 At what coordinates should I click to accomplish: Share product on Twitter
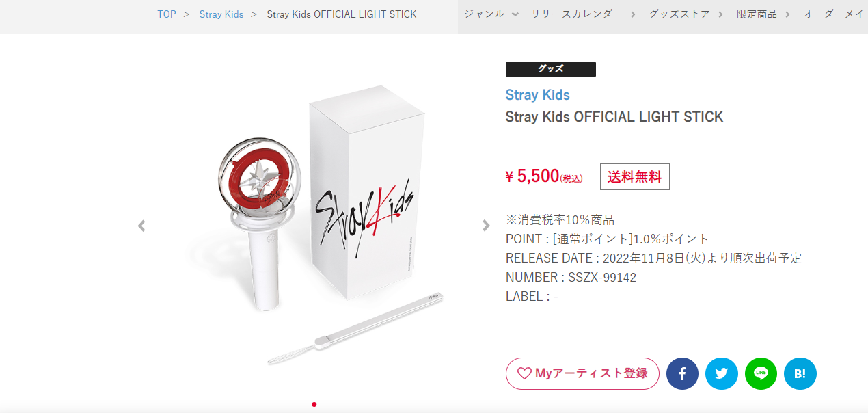722,374
